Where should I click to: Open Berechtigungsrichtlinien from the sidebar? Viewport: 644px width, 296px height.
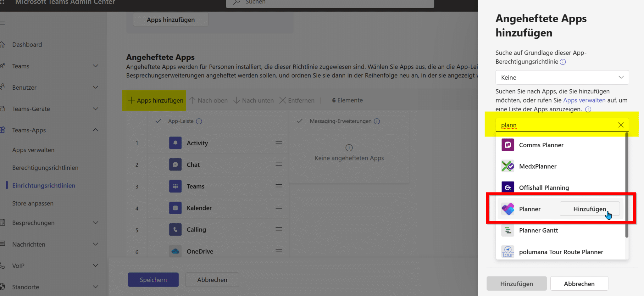click(x=45, y=168)
